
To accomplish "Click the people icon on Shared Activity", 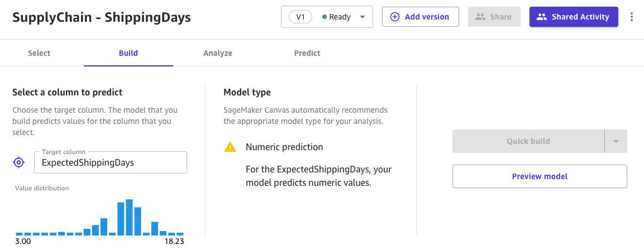I will 541,17.
